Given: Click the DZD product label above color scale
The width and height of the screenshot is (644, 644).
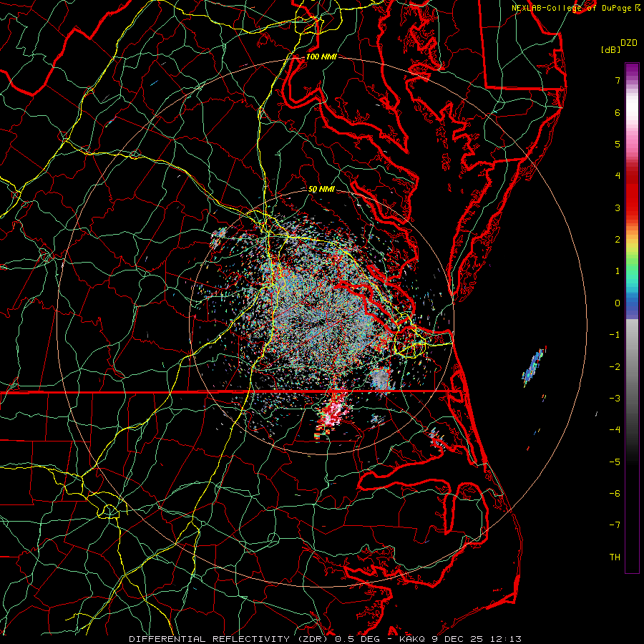Looking at the screenshot, I should pyautogui.click(x=629, y=43).
